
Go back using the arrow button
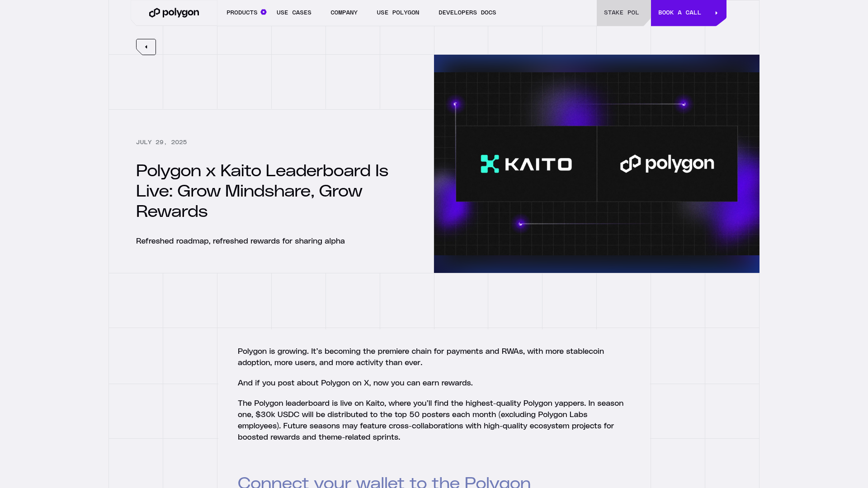tap(146, 47)
